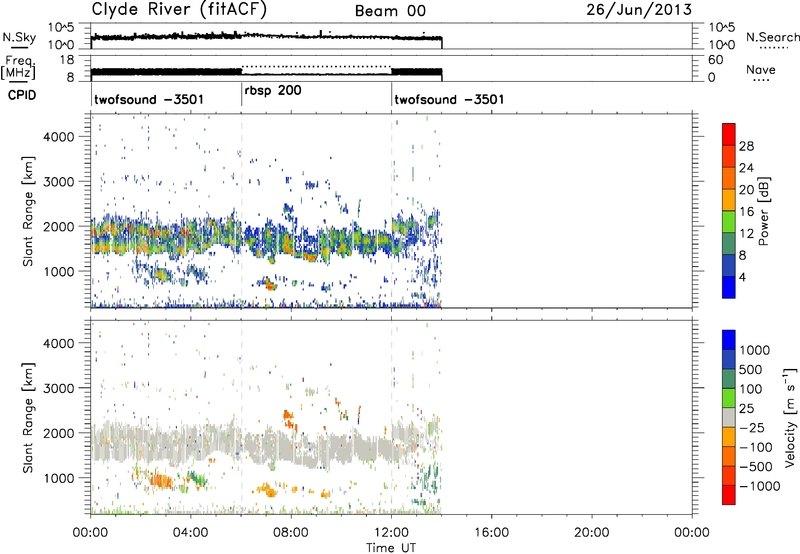Click the '-500' Velocity colorbar tick label
This screenshot has height=554, width=800.
click(x=756, y=466)
